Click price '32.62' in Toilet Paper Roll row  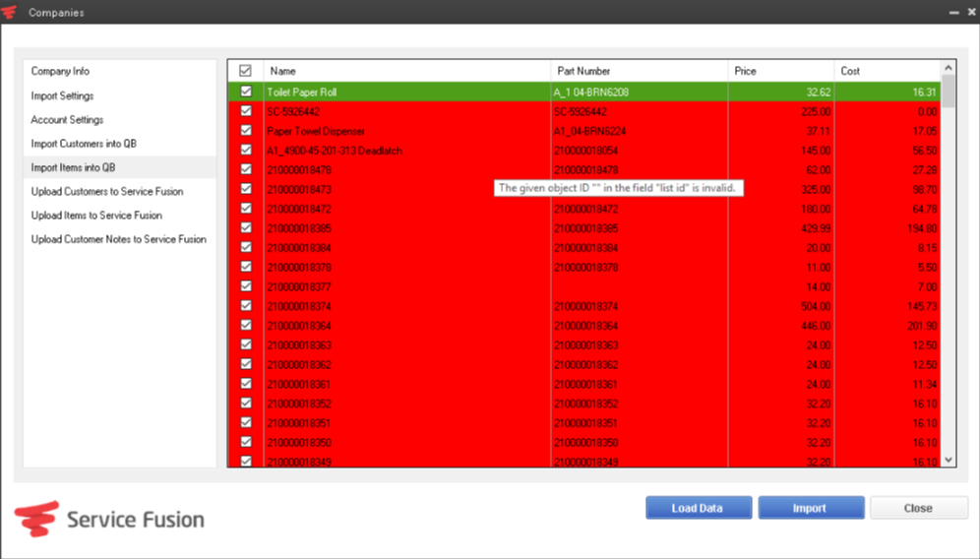pos(781,92)
